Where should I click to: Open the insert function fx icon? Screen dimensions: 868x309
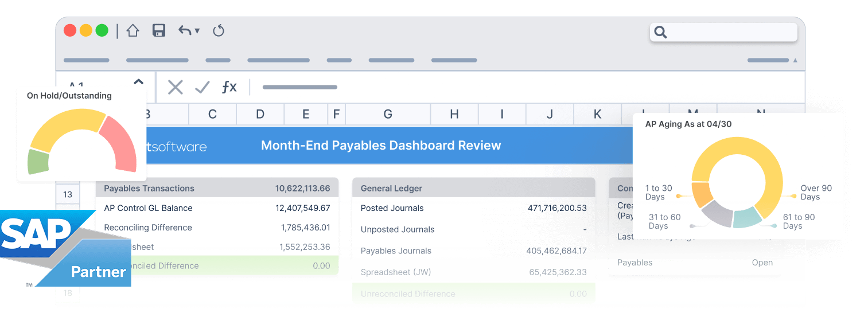pos(229,87)
